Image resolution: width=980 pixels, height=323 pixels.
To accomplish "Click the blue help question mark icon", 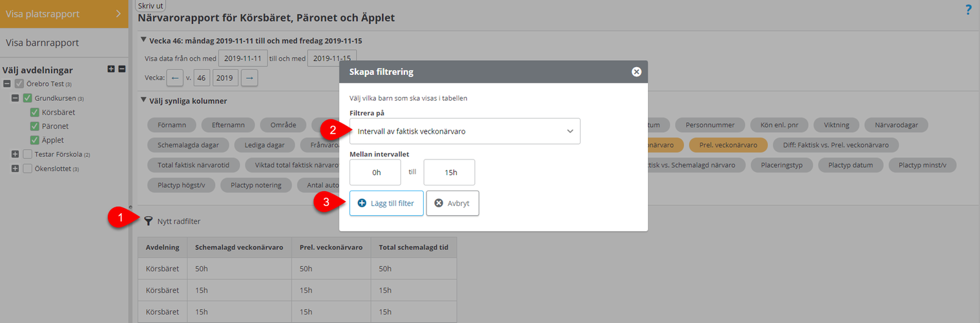I will [x=968, y=10].
